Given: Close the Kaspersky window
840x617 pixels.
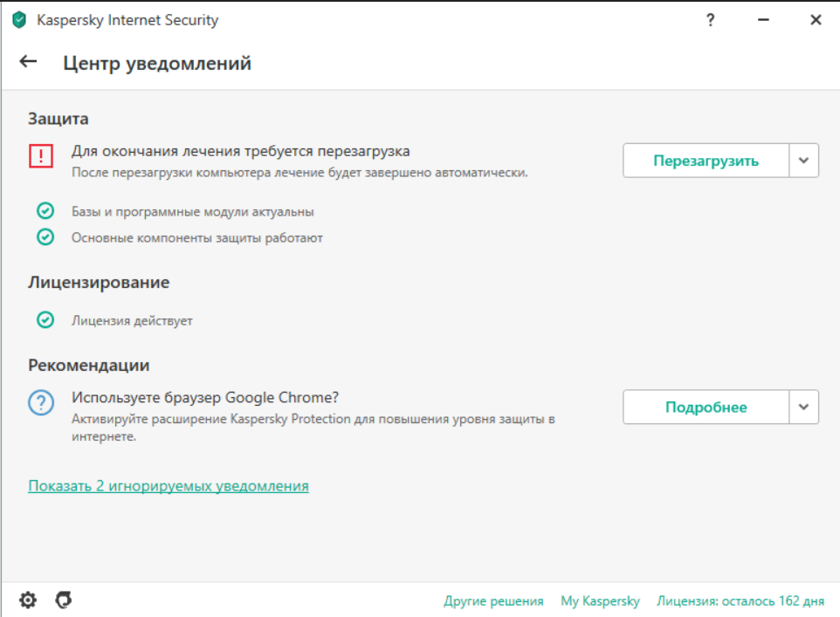Looking at the screenshot, I should click(816, 20).
